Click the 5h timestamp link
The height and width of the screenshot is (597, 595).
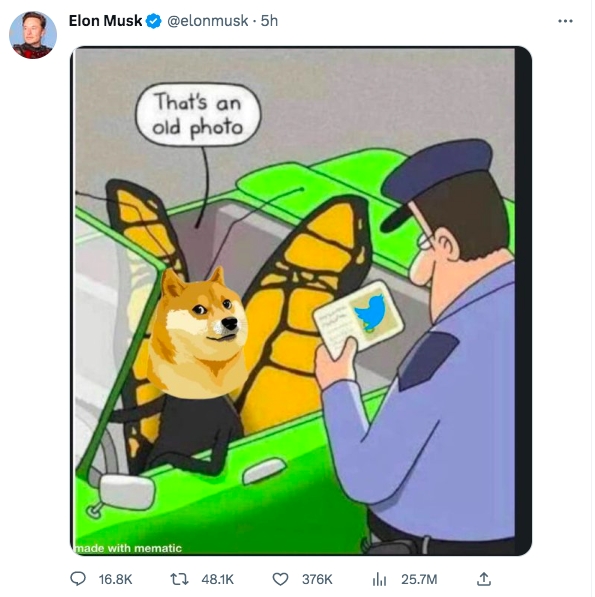(270, 21)
